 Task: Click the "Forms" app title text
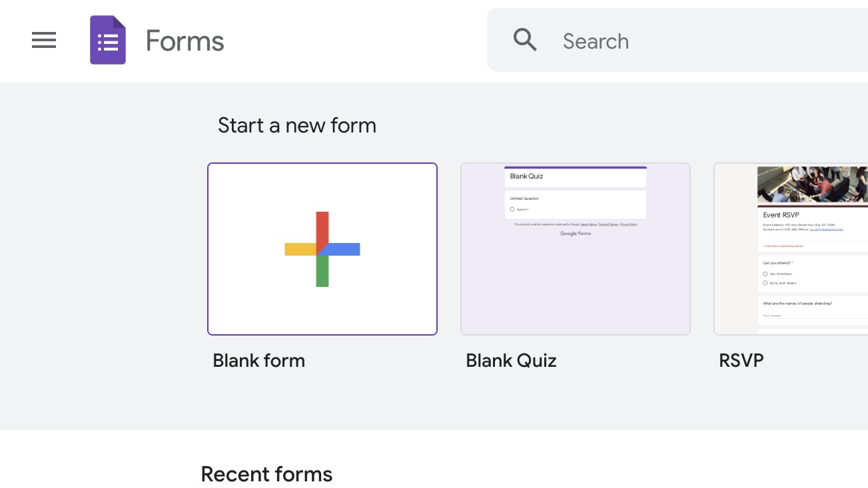185,41
